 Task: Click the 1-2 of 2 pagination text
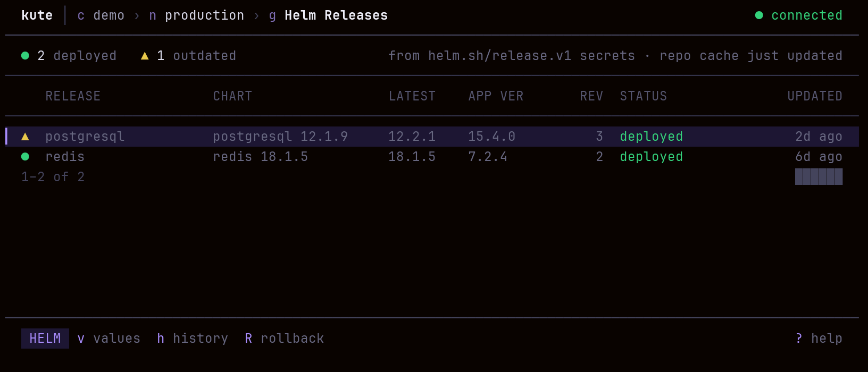click(53, 177)
